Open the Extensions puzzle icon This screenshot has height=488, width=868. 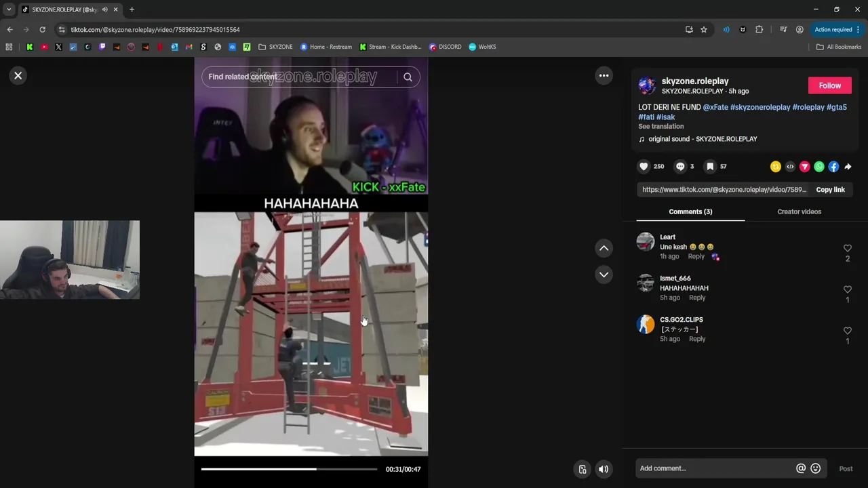759,30
